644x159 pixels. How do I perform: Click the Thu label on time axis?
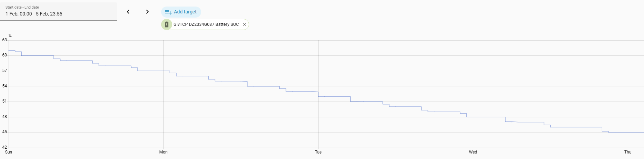(x=628, y=152)
